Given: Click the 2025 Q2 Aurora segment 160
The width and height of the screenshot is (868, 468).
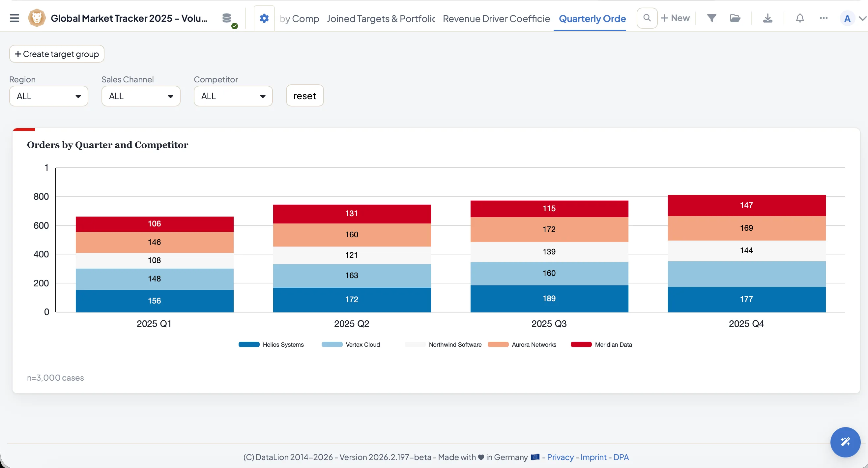Looking at the screenshot, I should [352, 235].
